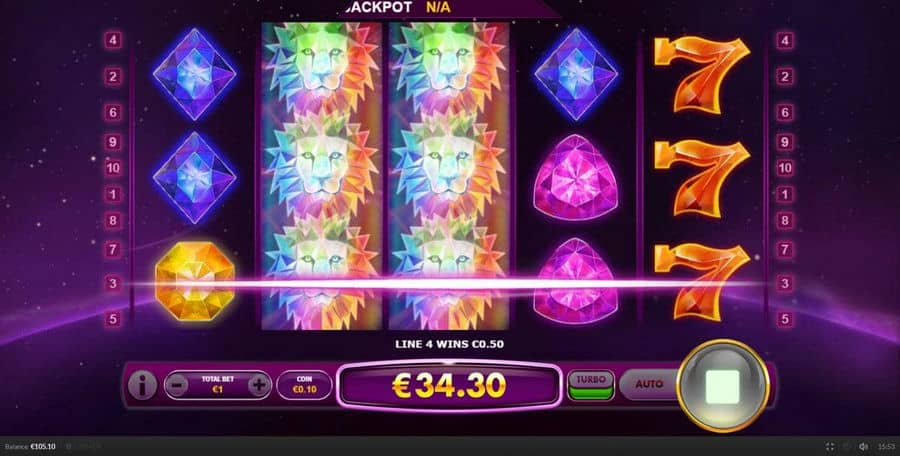Select payline 4 marker on left
The height and width of the screenshot is (456, 900).
tap(112, 40)
